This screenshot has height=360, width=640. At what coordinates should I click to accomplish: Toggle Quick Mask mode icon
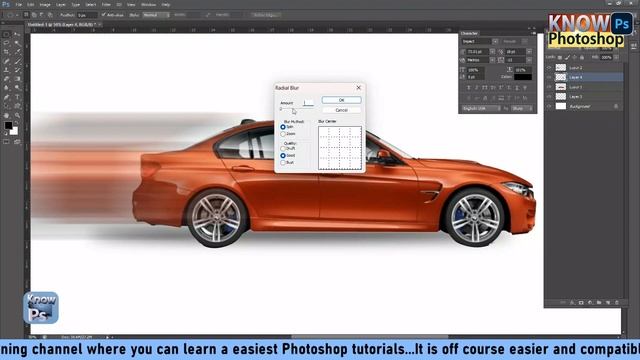6,142
